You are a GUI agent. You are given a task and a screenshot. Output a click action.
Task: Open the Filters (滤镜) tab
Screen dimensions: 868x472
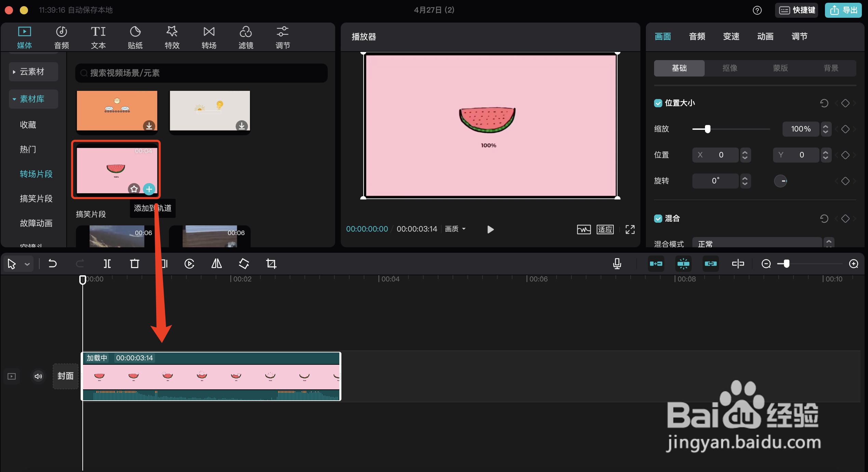[x=246, y=38]
